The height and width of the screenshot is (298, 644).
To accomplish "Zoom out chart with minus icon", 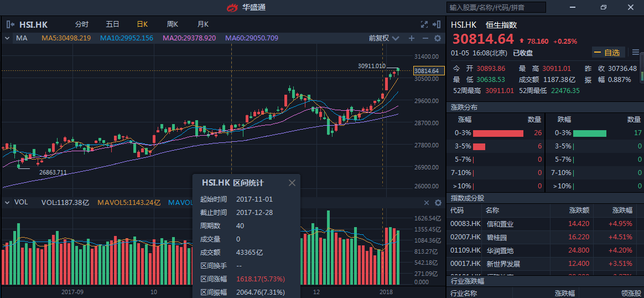I will (x=425, y=38).
